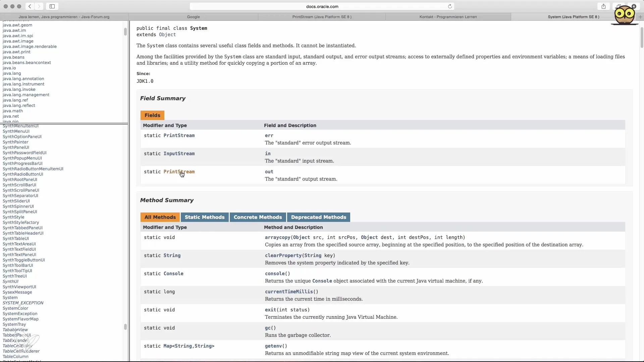Open new tab with plus icon
Viewport: 644px width, 362px height.
[640, 17]
